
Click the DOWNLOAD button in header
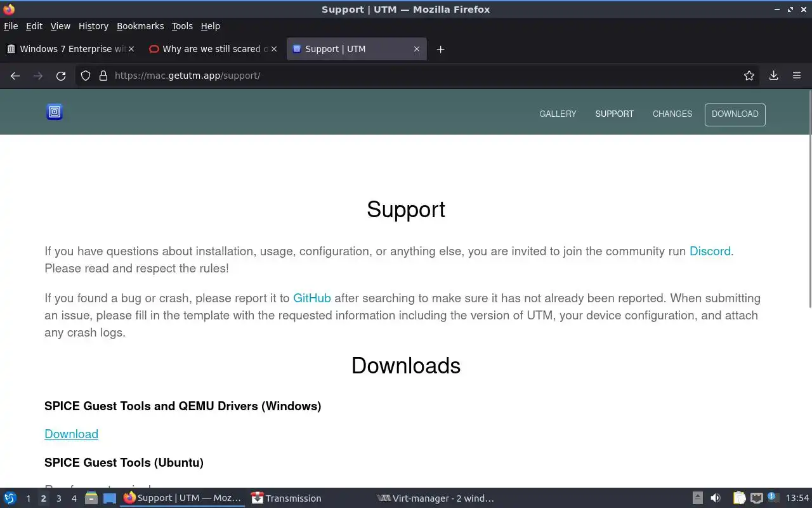pos(735,114)
